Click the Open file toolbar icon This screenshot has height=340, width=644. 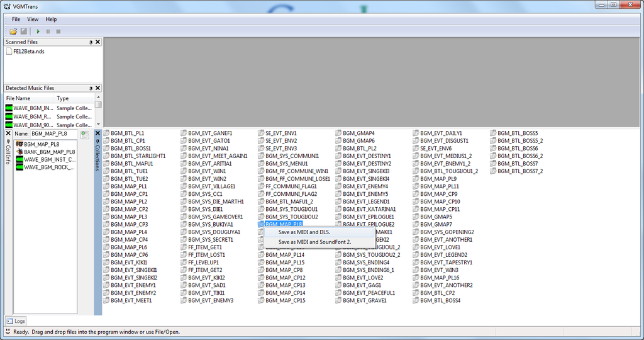pos(13,31)
